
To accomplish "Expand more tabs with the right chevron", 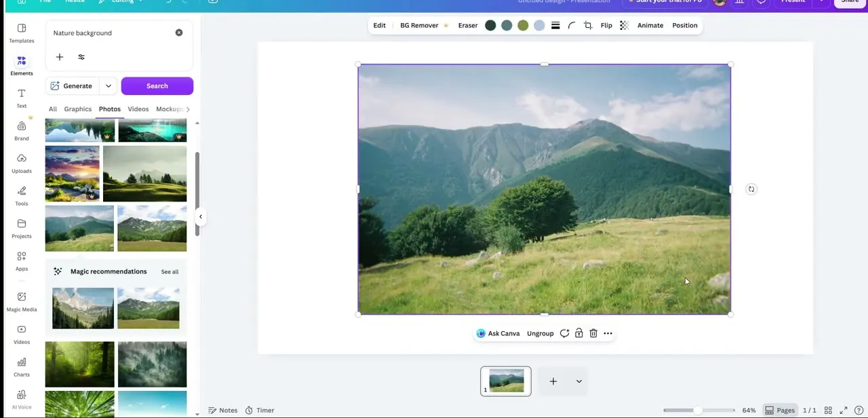I will [x=188, y=109].
